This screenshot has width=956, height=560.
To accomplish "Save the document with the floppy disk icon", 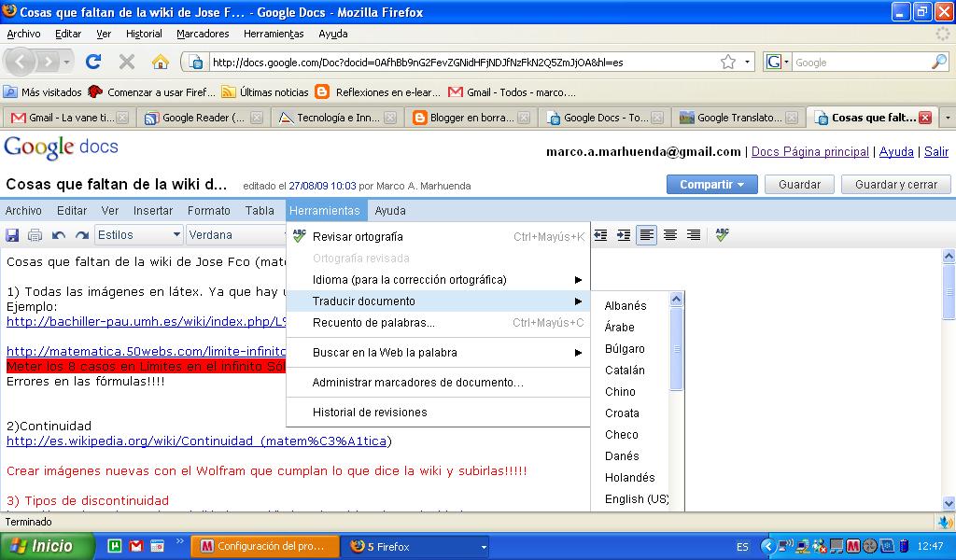I will [12, 235].
